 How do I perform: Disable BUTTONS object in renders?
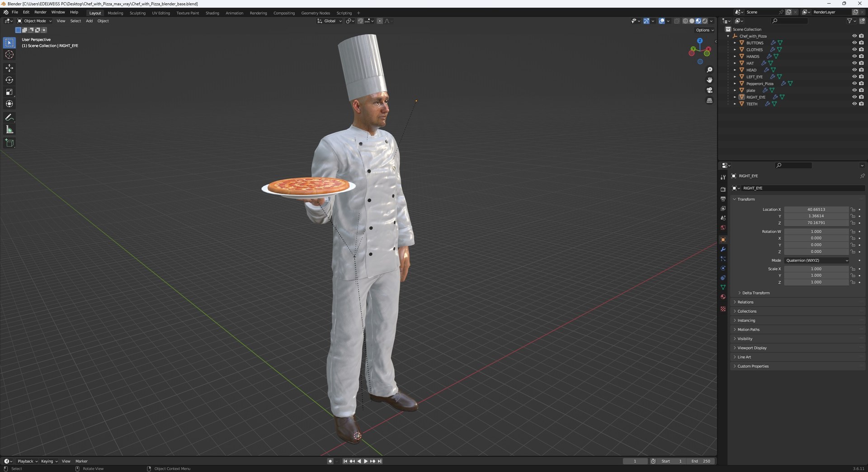pos(861,43)
